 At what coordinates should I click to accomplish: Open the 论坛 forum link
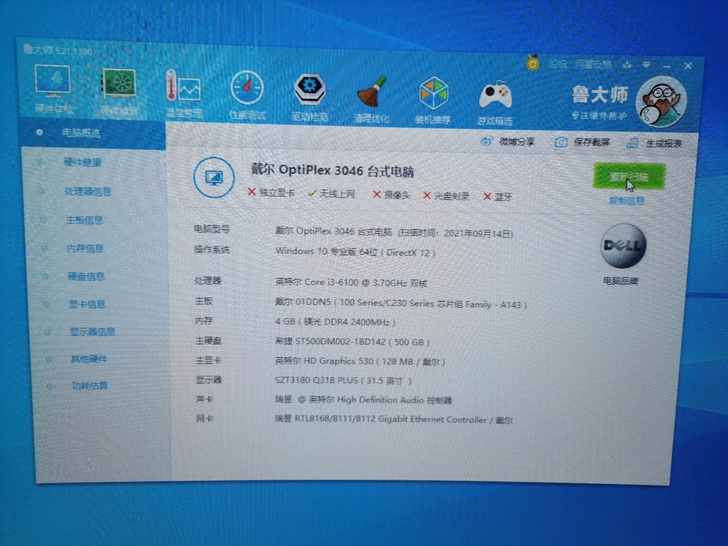pos(558,64)
